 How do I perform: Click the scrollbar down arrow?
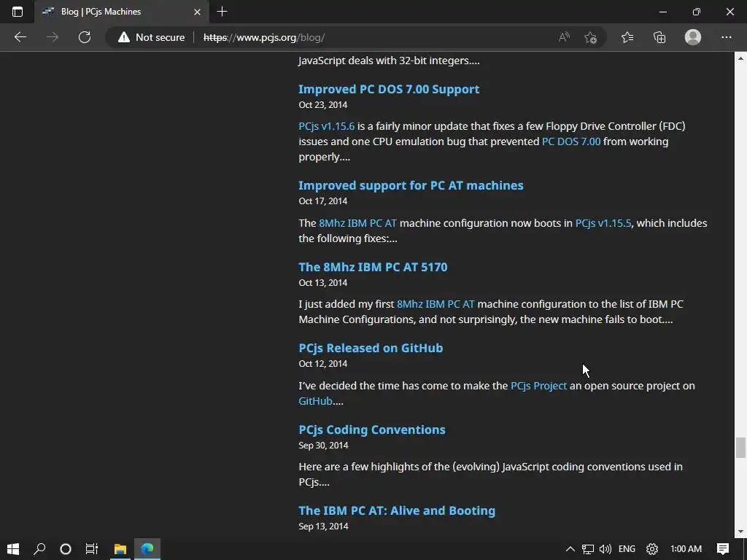click(740, 532)
